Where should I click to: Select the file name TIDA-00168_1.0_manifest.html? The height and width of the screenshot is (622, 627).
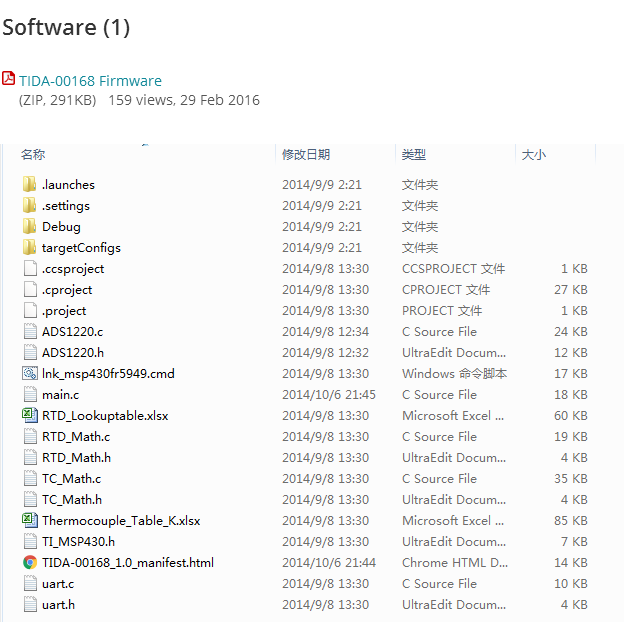pos(128,562)
